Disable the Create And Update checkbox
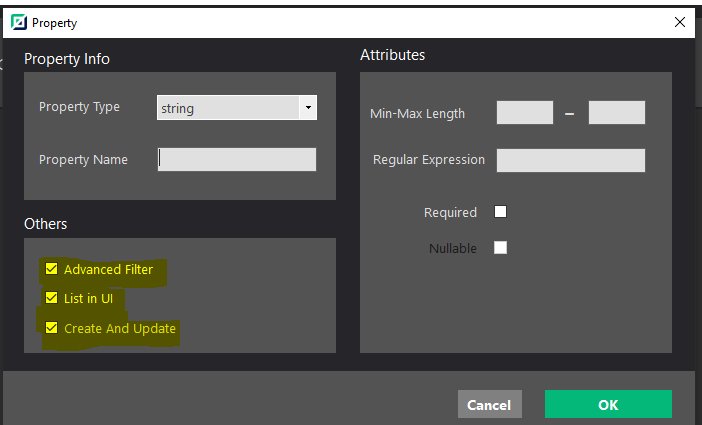The image size is (702, 425). click(51, 328)
